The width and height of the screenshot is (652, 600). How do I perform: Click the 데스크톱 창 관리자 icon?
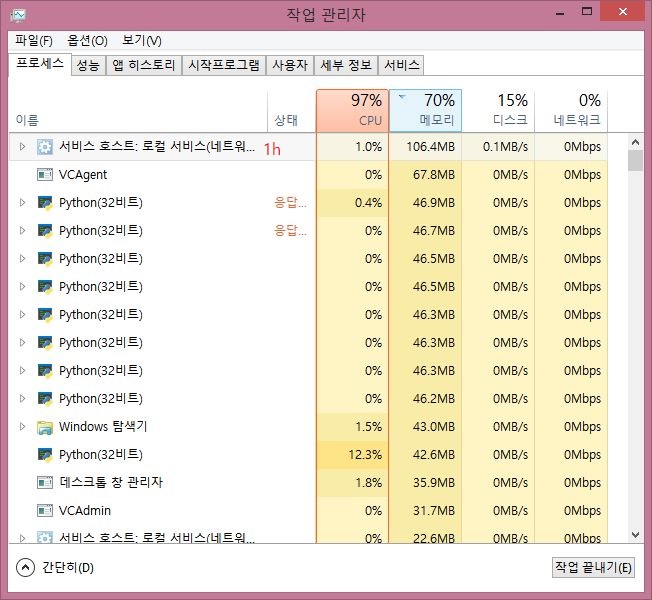[x=45, y=483]
